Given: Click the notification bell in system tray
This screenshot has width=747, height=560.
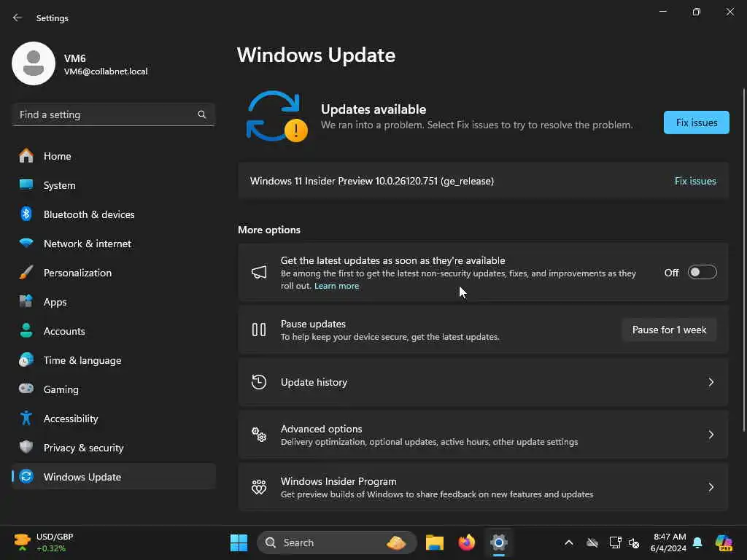Looking at the screenshot, I should tap(697, 542).
